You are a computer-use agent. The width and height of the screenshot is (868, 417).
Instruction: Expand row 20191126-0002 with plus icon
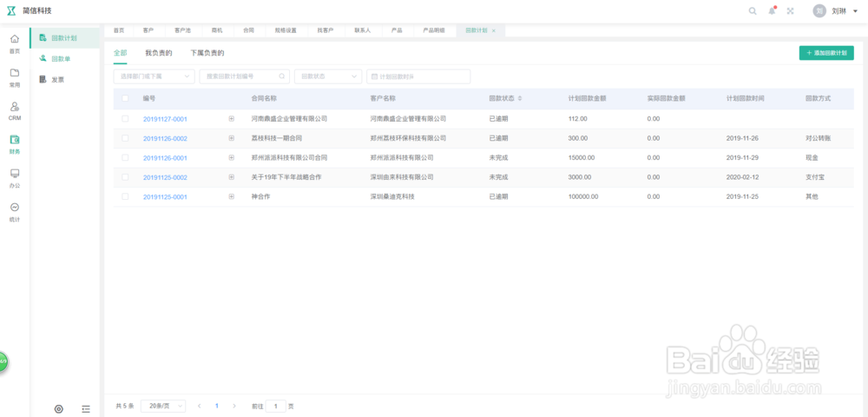point(232,138)
